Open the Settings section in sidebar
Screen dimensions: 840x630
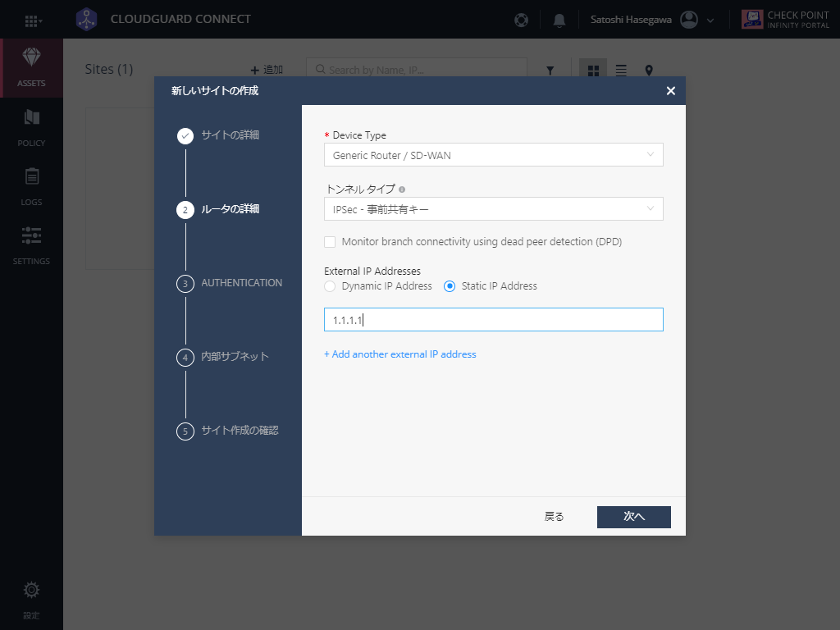click(31, 245)
